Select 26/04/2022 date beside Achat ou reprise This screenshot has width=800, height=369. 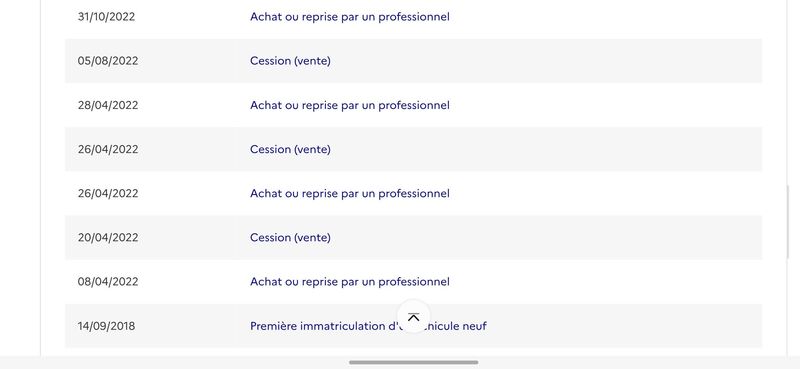(x=108, y=193)
